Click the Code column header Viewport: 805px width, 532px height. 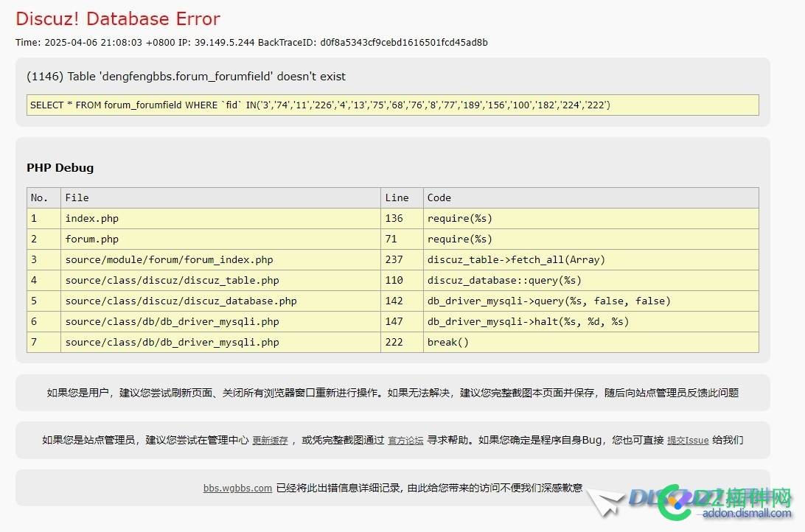591,198
